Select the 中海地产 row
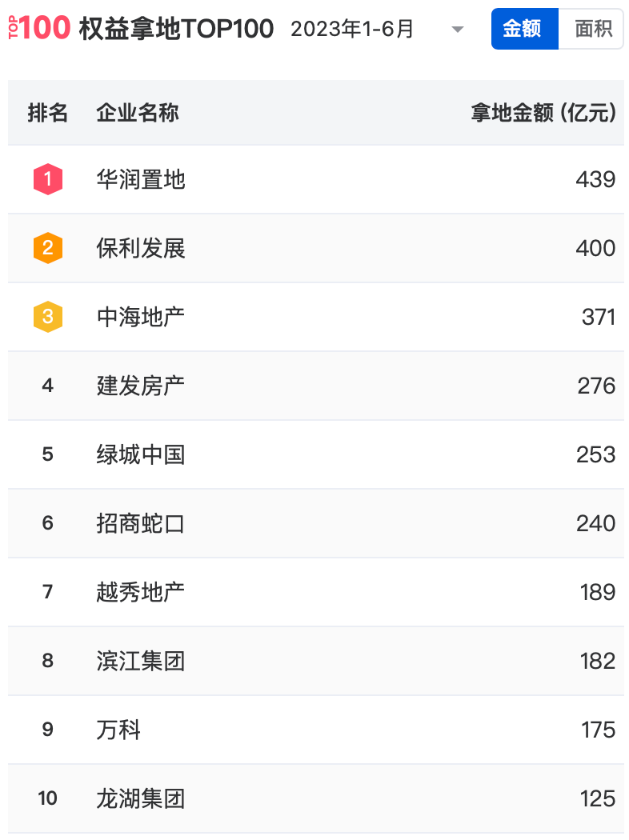The height and width of the screenshot is (840, 629). [316, 317]
